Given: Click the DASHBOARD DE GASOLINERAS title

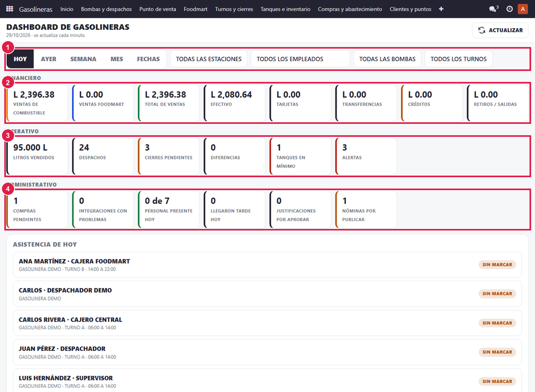Looking at the screenshot, I should pyautogui.click(x=68, y=27).
